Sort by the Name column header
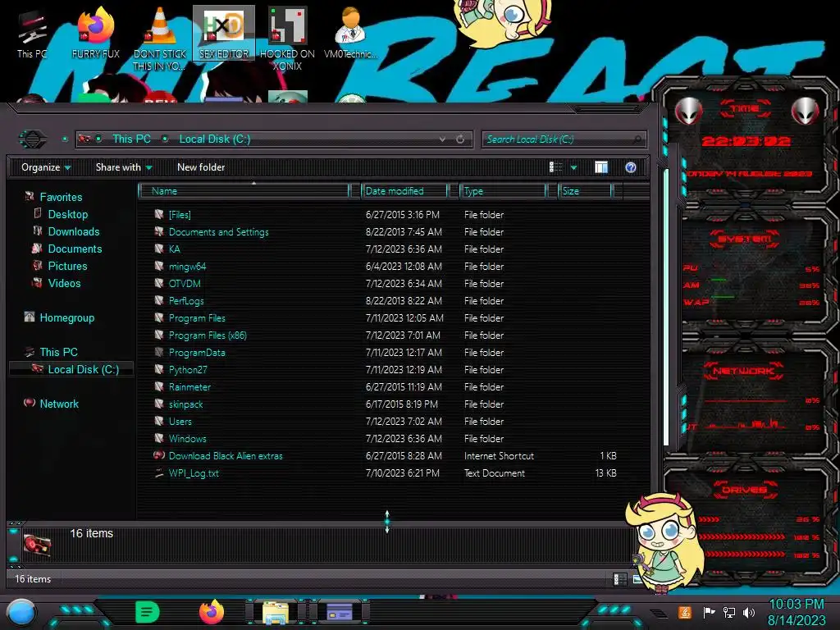840x630 pixels. coord(244,190)
